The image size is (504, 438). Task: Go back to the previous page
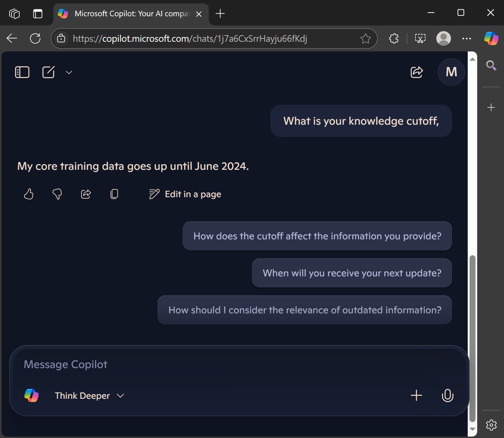coord(12,38)
